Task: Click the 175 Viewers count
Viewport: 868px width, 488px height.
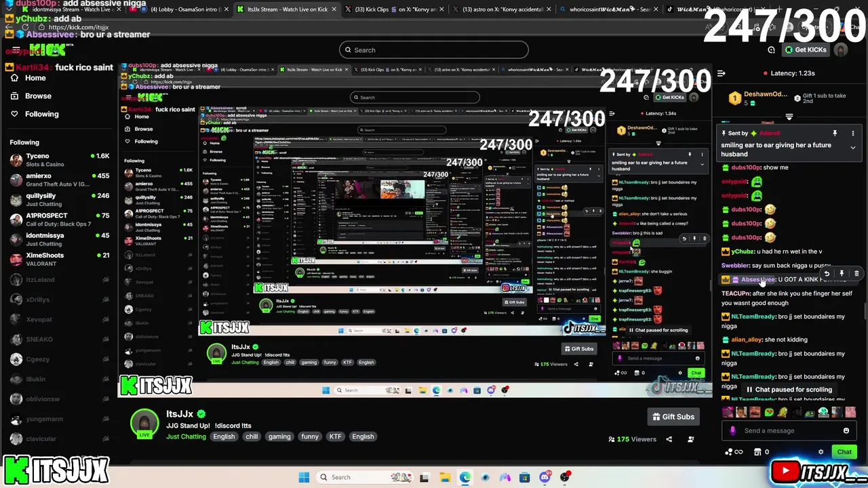Action: pyautogui.click(x=633, y=439)
